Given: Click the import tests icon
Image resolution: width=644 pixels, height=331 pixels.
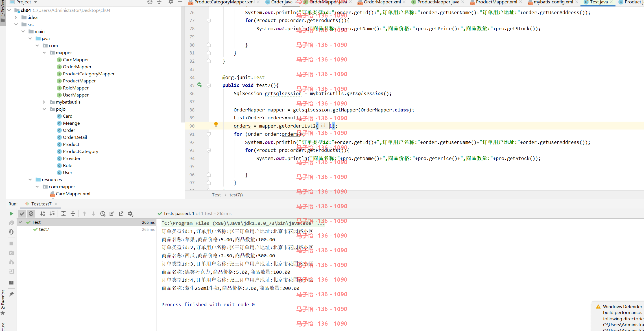Looking at the screenshot, I should (112, 214).
